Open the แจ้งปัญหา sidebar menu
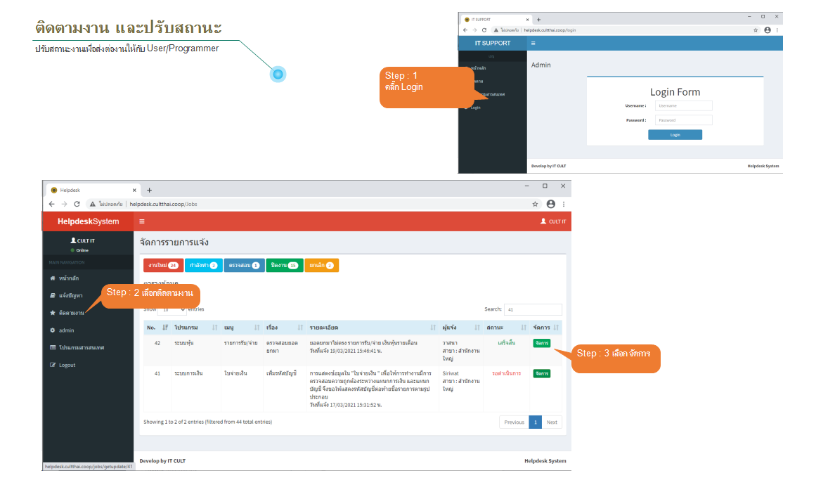 coord(71,295)
